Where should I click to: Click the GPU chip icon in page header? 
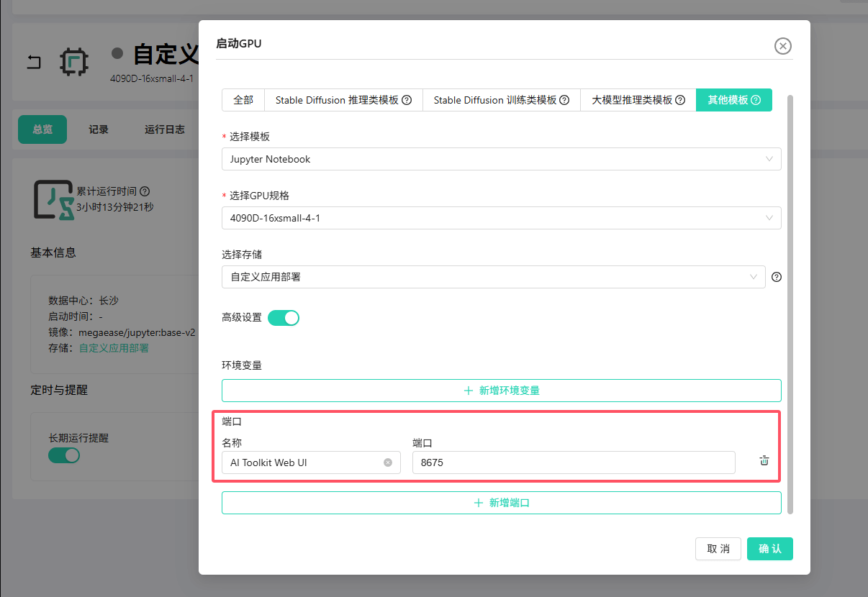(73, 62)
